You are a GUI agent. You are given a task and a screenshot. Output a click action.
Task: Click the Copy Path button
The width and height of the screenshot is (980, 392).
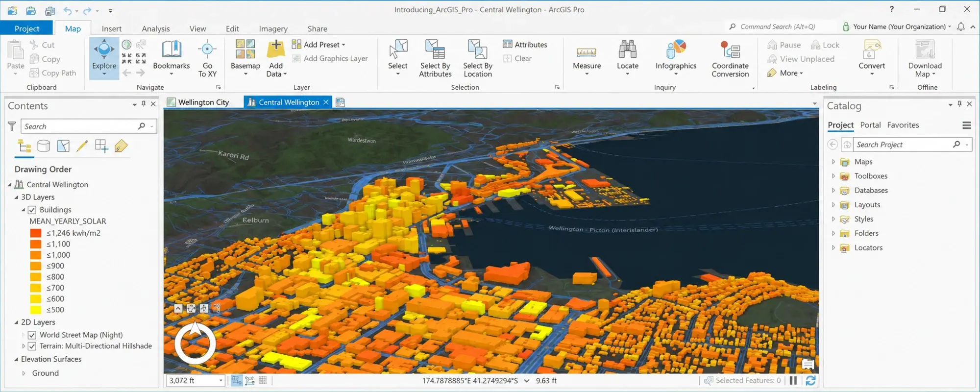click(53, 73)
